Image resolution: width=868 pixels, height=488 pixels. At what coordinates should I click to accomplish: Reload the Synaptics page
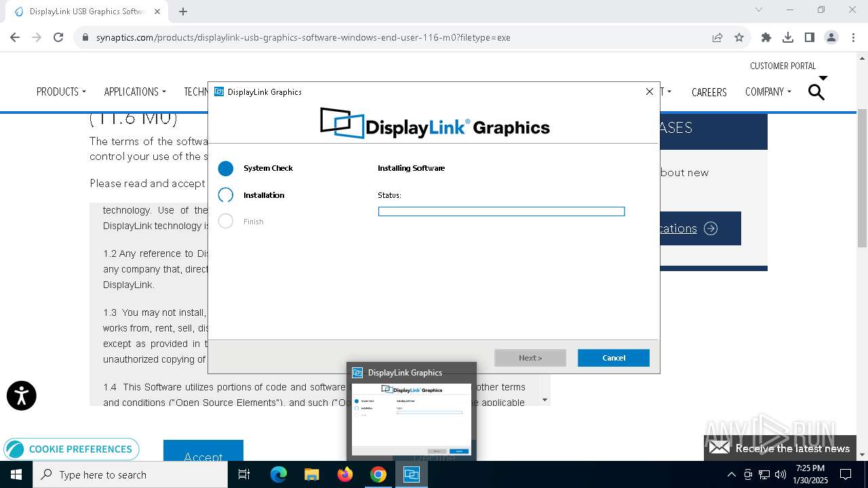58,37
